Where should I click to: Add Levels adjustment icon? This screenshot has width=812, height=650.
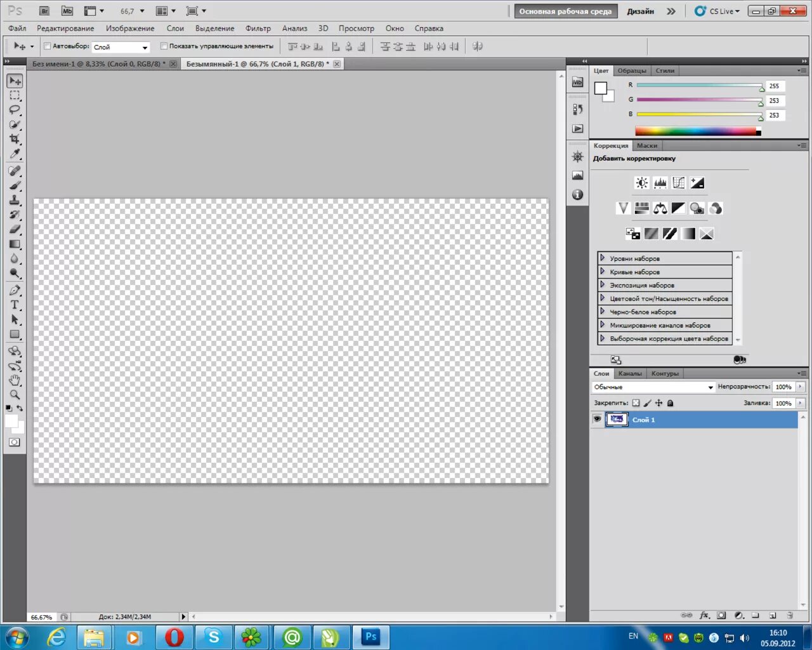click(x=660, y=183)
